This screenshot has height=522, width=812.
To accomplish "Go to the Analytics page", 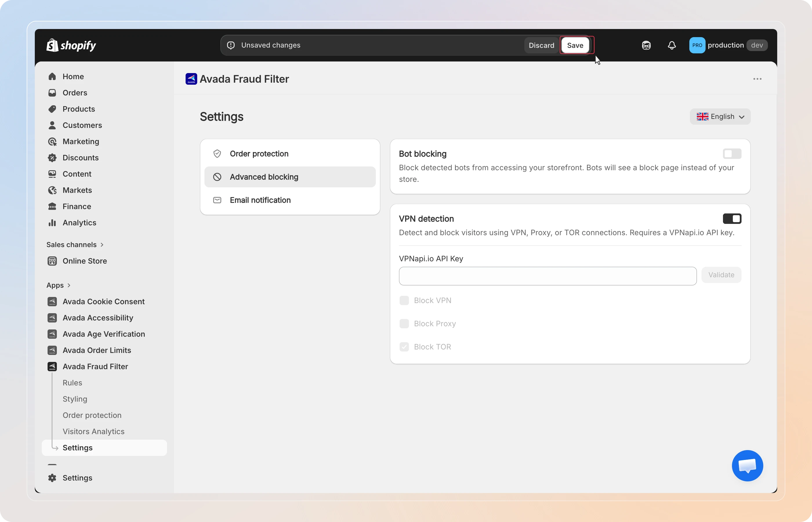I will [80, 223].
